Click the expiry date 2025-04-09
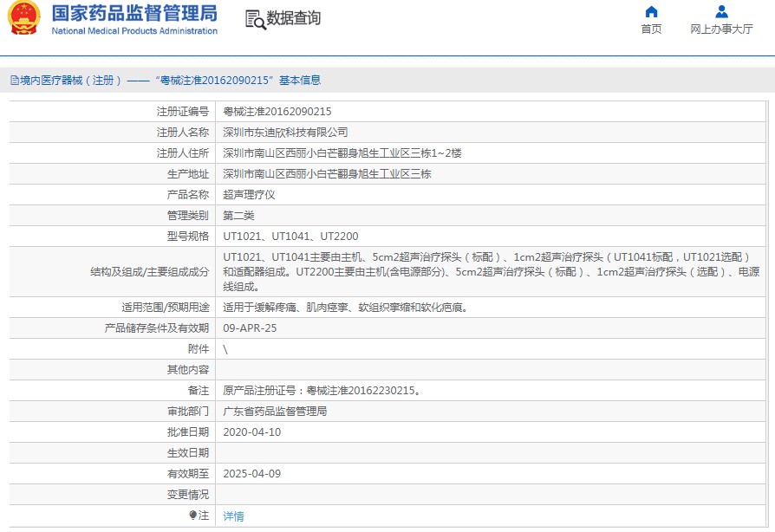Screen dimensions: 775x532 251,474
